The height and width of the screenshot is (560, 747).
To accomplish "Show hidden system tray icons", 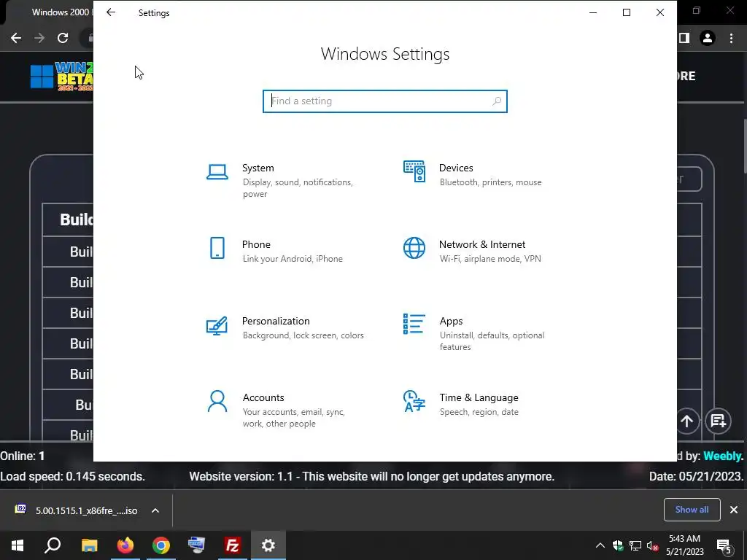I will tap(600, 545).
